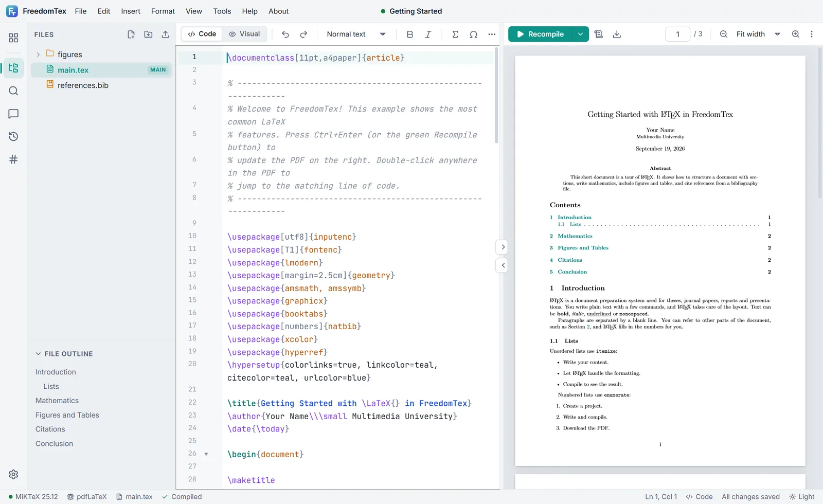Image resolution: width=823 pixels, height=504 pixels.
Task: Open settings gear in sidebar
Action: [x=13, y=474]
